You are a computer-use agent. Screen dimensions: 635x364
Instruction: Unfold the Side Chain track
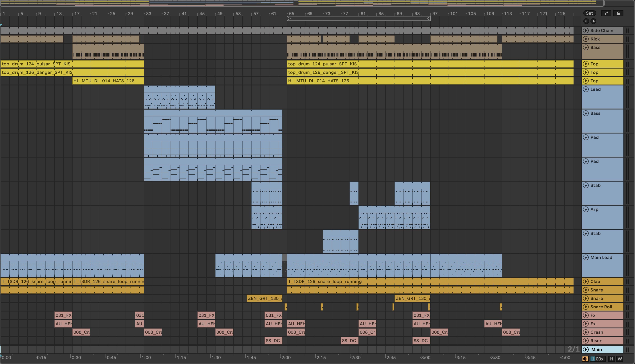(x=586, y=30)
